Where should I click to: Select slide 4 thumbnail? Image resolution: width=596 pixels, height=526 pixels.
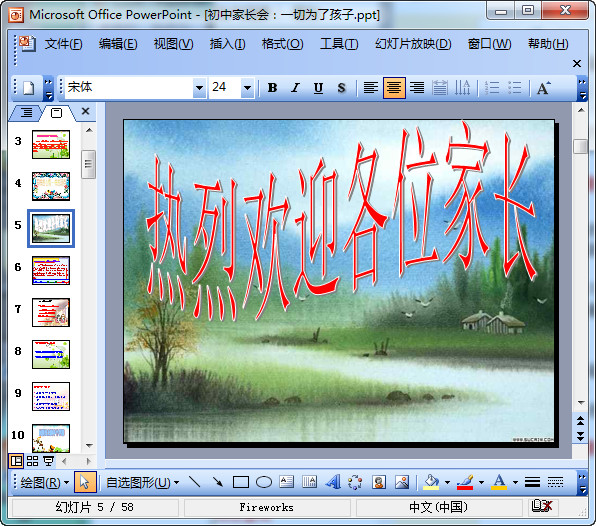click(x=51, y=186)
